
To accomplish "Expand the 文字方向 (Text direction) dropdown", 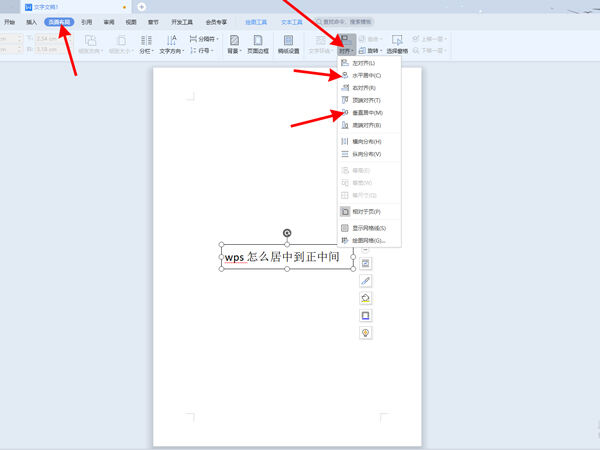I will [x=171, y=44].
